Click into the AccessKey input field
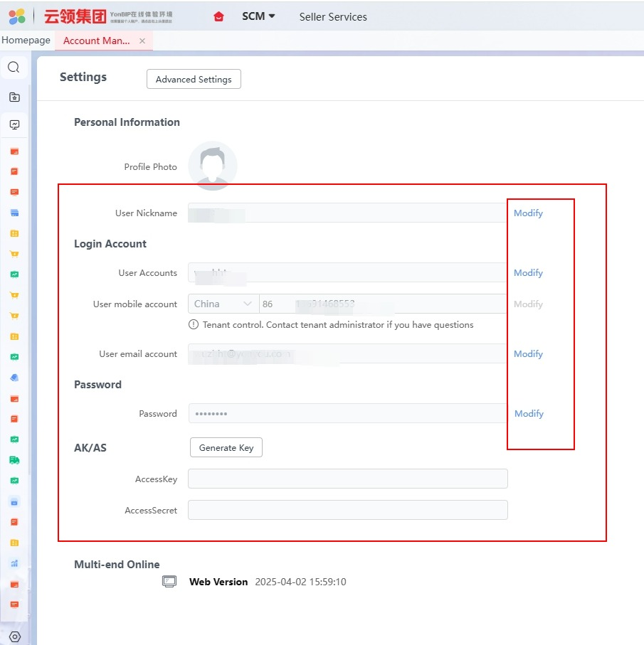The height and width of the screenshot is (645, 644). pos(347,479)
